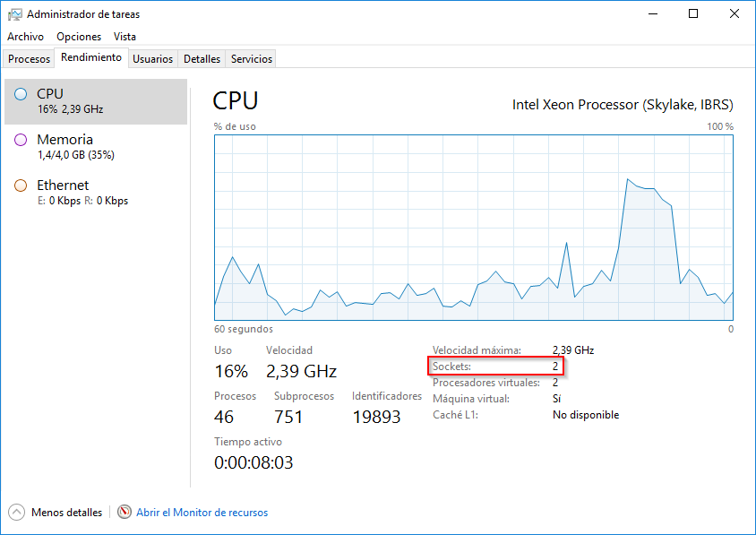Open the Detalles tab
Image resolution: width=756 pixels, height=535 pixels.
[x=202, y=59]
